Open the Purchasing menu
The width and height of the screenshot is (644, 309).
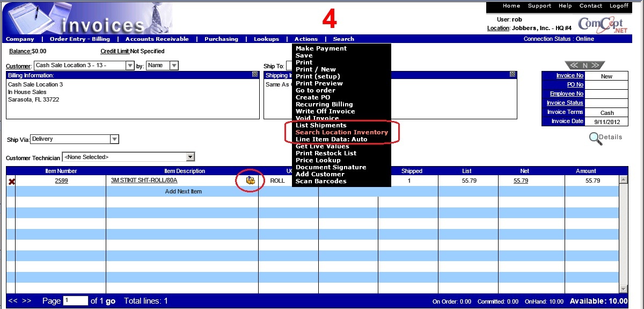tap(221, 39)
